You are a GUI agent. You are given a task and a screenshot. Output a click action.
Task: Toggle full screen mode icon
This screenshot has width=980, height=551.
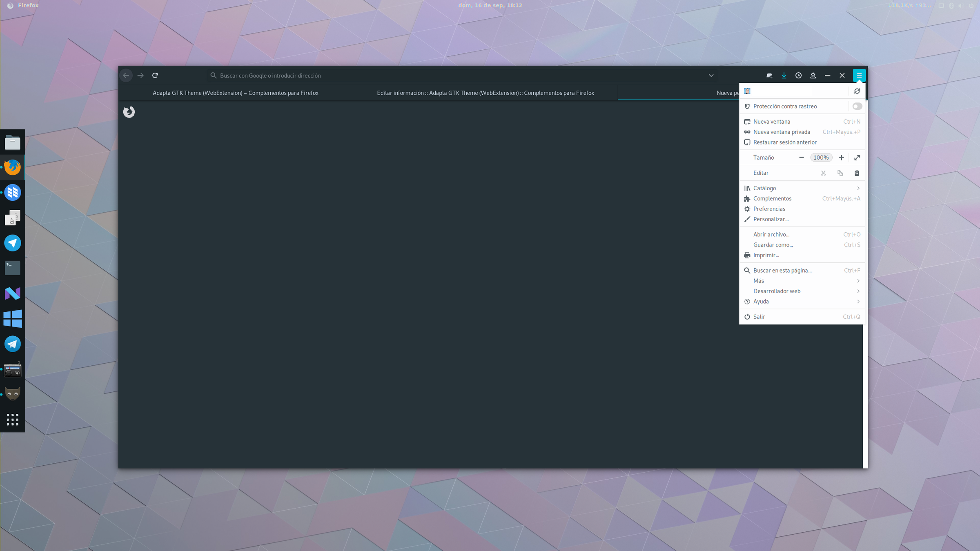click(857, 158)
